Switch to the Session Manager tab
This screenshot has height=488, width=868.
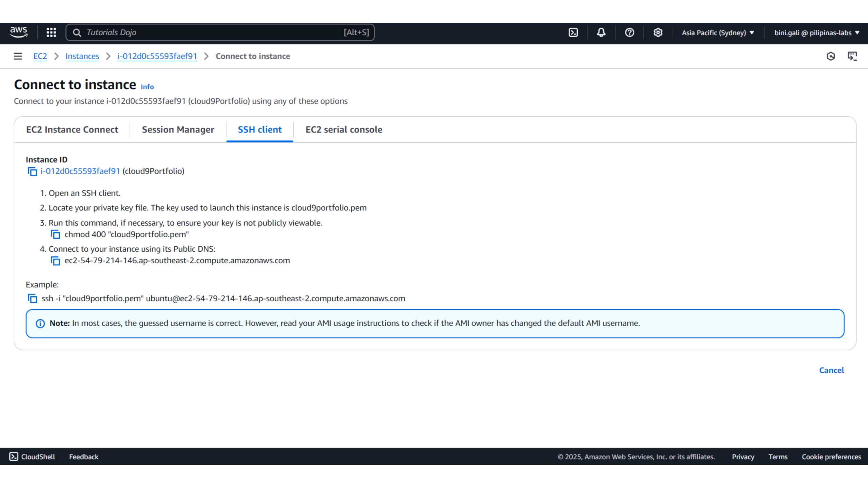click(x=178, y=129)
